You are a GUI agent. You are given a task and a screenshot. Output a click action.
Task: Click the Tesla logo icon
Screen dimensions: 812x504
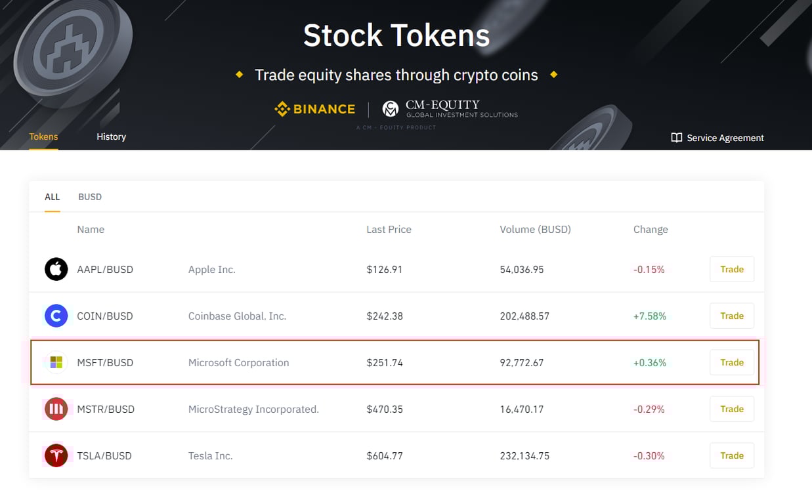pos(56,455)
